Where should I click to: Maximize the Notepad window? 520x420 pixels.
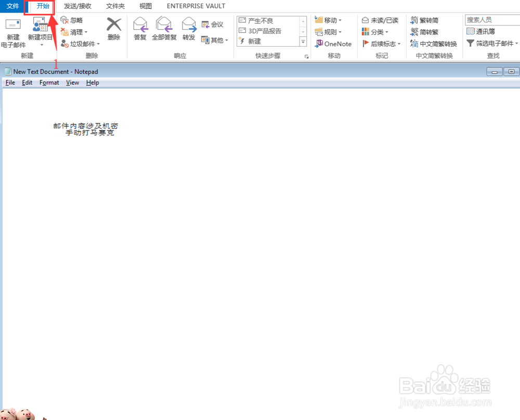coord(511,72)
